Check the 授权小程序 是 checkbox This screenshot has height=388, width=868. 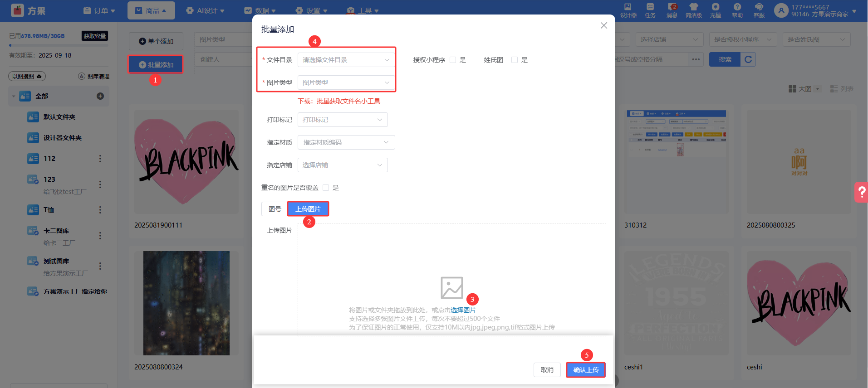click(x=453, y=60)
